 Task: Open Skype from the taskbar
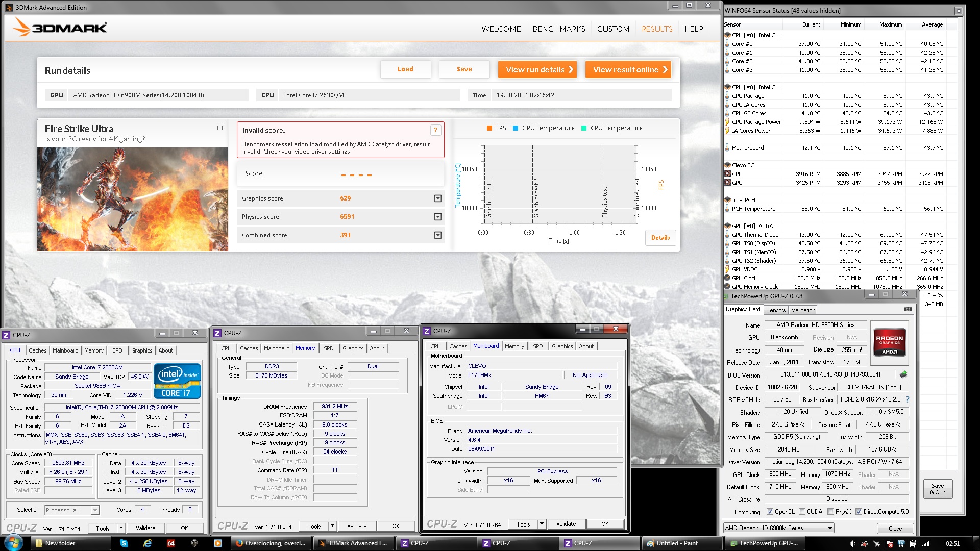click(124, 543)
